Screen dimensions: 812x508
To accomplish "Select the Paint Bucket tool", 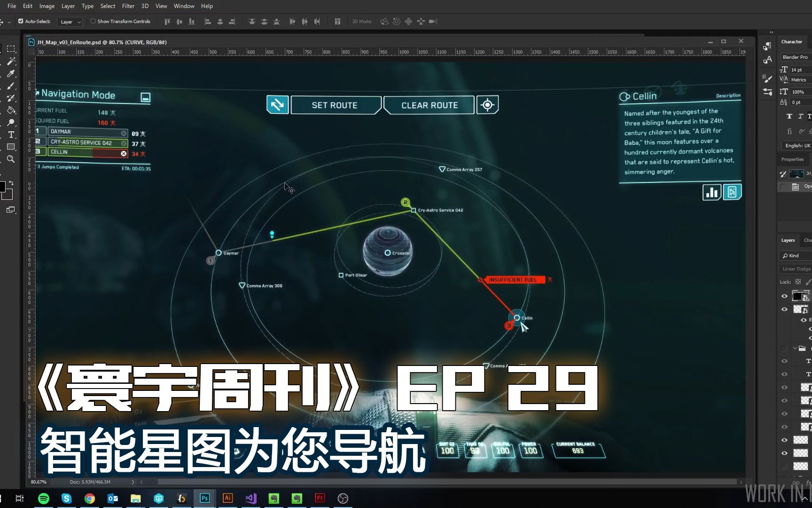I will coord(11,111).
